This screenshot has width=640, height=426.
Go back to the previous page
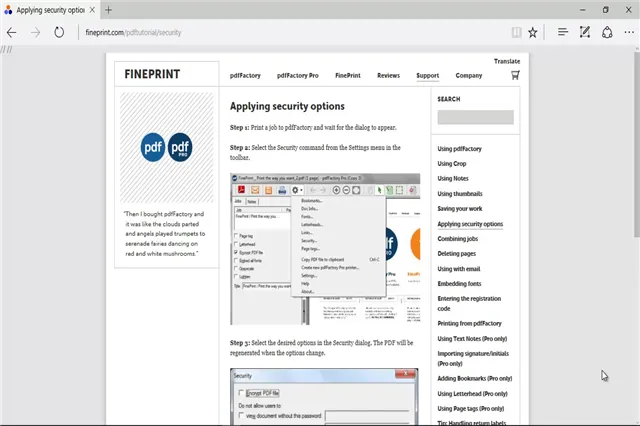pyautogui.click(x=11, y=32)
